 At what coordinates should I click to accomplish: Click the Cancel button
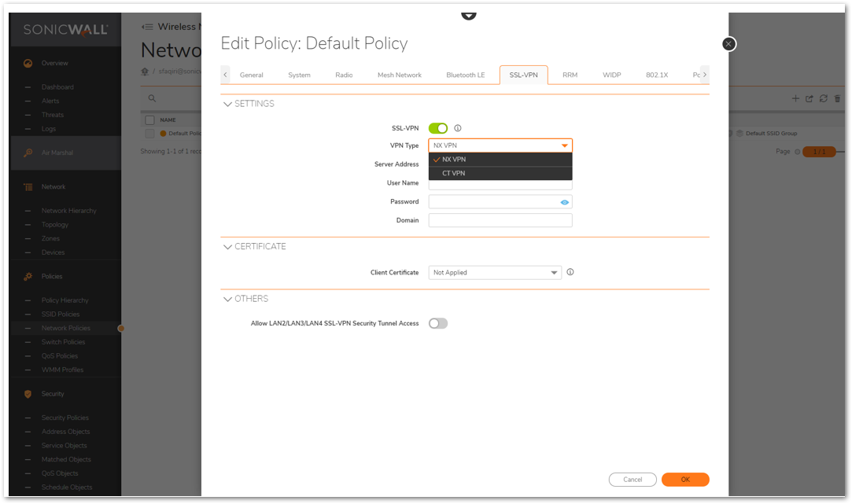tap(633, 480)
